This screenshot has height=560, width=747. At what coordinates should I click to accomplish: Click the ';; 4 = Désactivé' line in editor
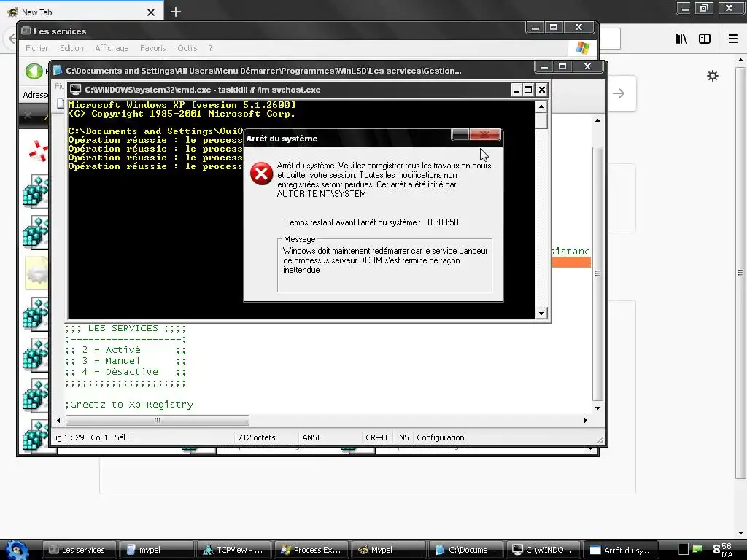click(125, 372)
